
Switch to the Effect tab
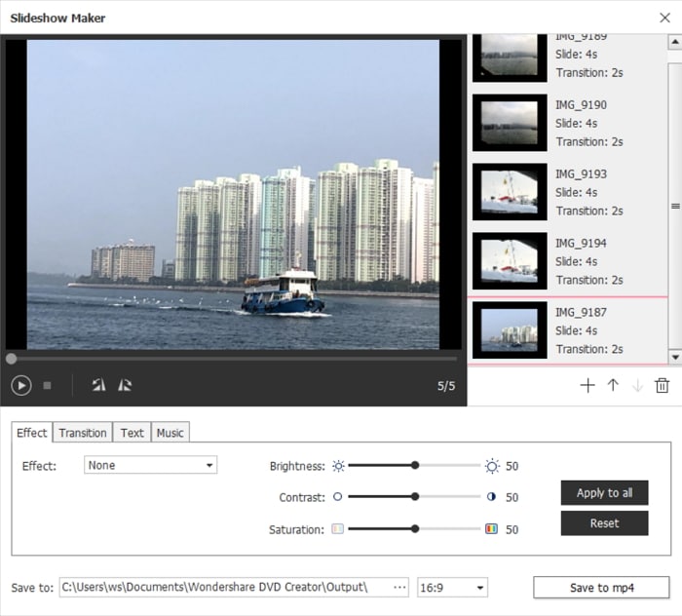pos(32,433)
